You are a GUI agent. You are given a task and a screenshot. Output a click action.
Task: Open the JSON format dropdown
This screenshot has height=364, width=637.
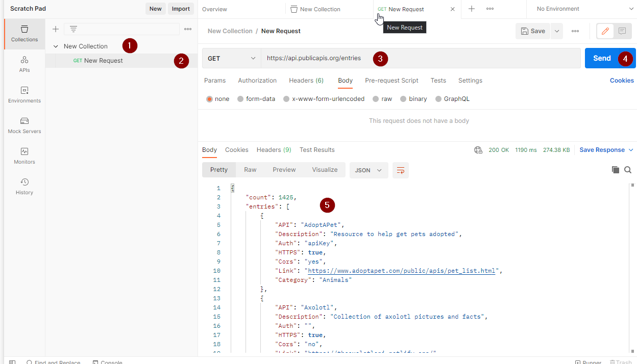click(x=369, y=170)
